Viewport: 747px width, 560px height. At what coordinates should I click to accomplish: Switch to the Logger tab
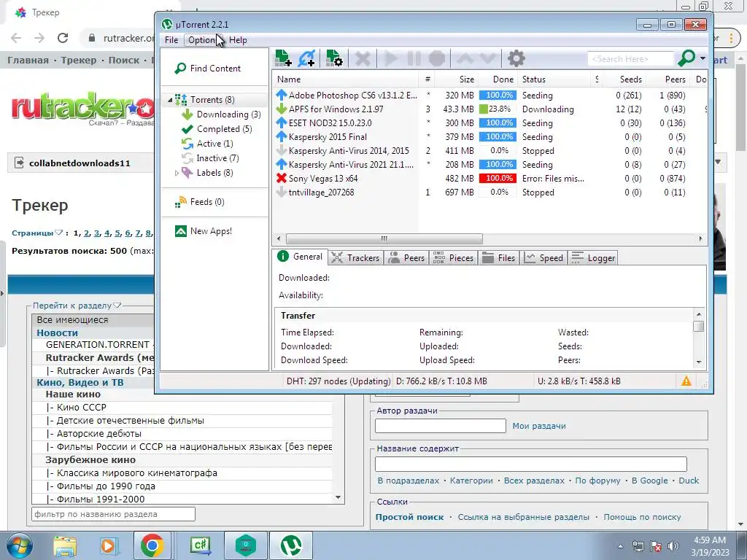(x=593, y=257)
